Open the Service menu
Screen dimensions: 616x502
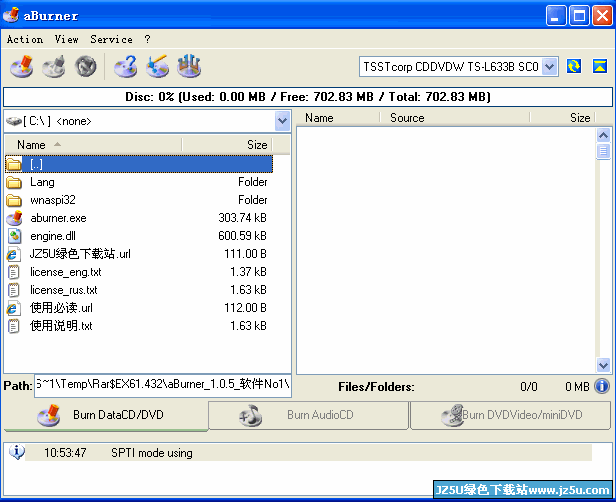click(x=111, y=39)
